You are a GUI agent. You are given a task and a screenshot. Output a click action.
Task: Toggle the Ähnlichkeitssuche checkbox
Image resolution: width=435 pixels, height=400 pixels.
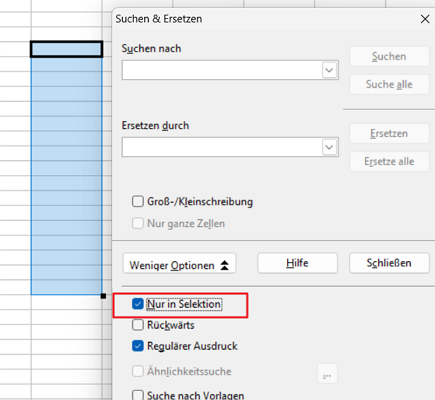(138, 371)
